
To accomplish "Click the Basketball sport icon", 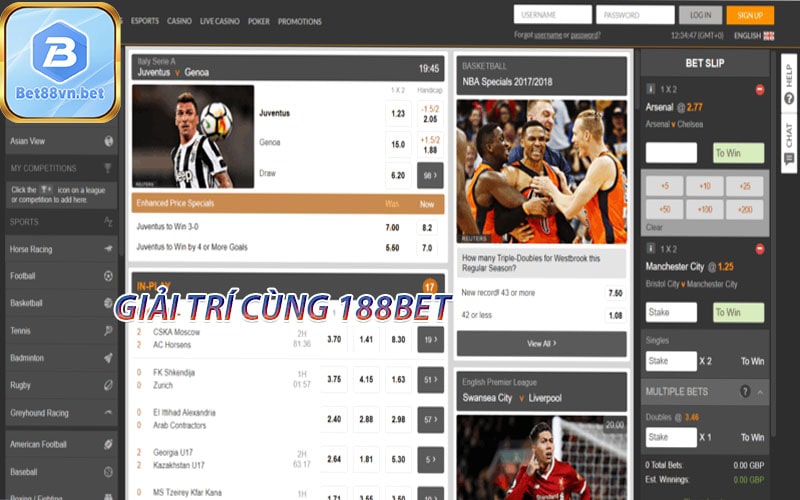I will [108, 303].
